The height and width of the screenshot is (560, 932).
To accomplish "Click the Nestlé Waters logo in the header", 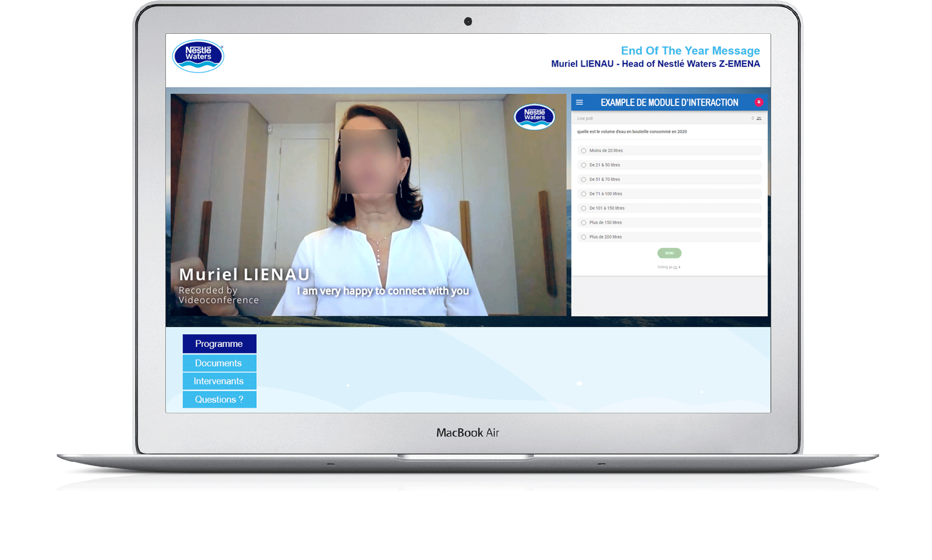I will [197, 55].
